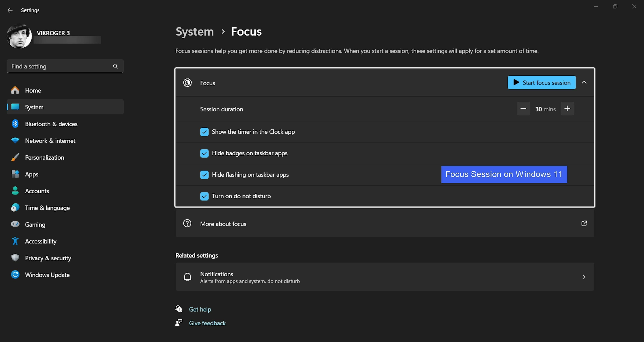The width and height of the screenshot is (644, 342).
Task: Click the back arrow in Settings
Action: click(10, 10)
